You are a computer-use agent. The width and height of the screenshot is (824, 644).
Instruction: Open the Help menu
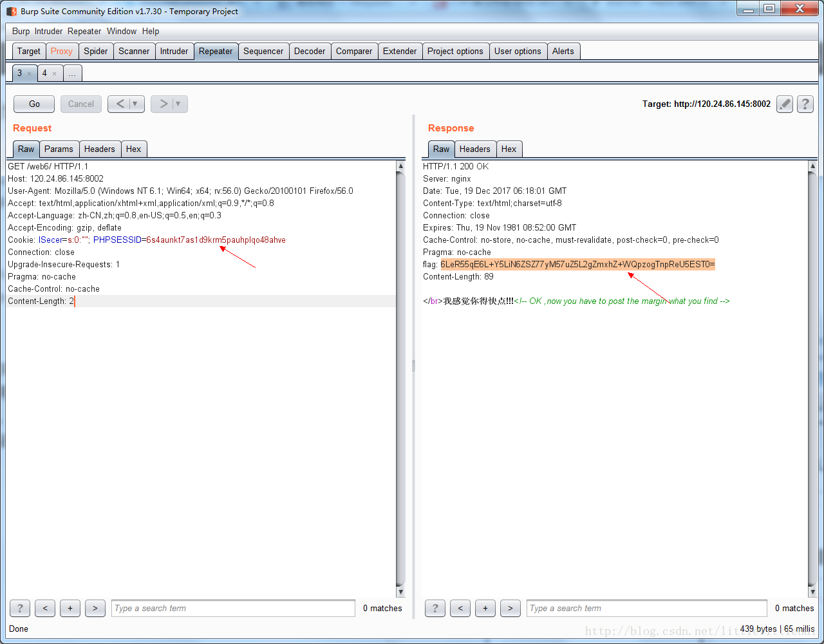151,31
